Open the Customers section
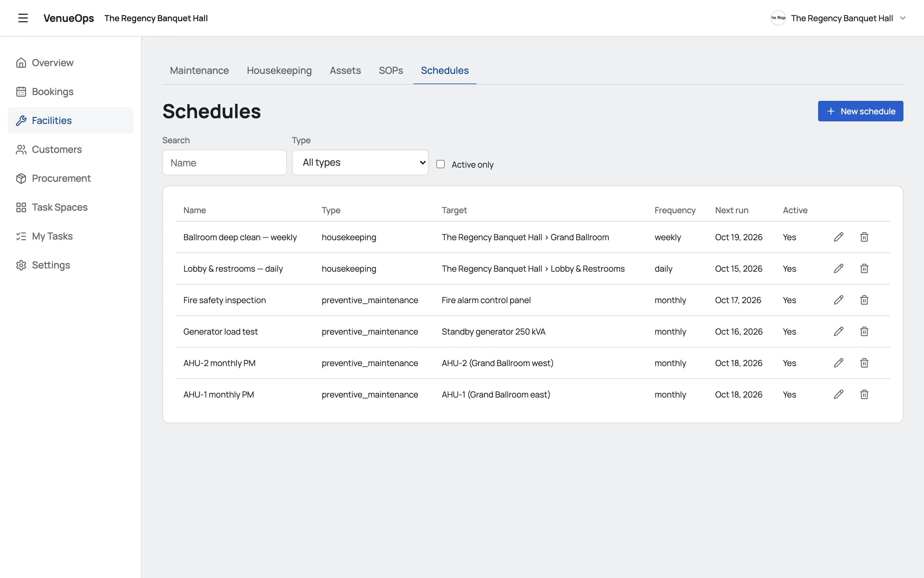This screenshot has height=578, width=924. click(71, 149)
